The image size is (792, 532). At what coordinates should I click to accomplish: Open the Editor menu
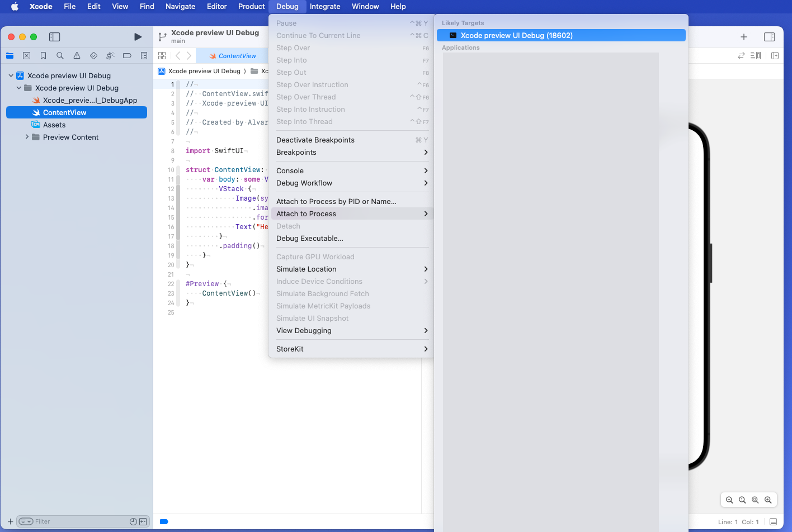(216, 6)
